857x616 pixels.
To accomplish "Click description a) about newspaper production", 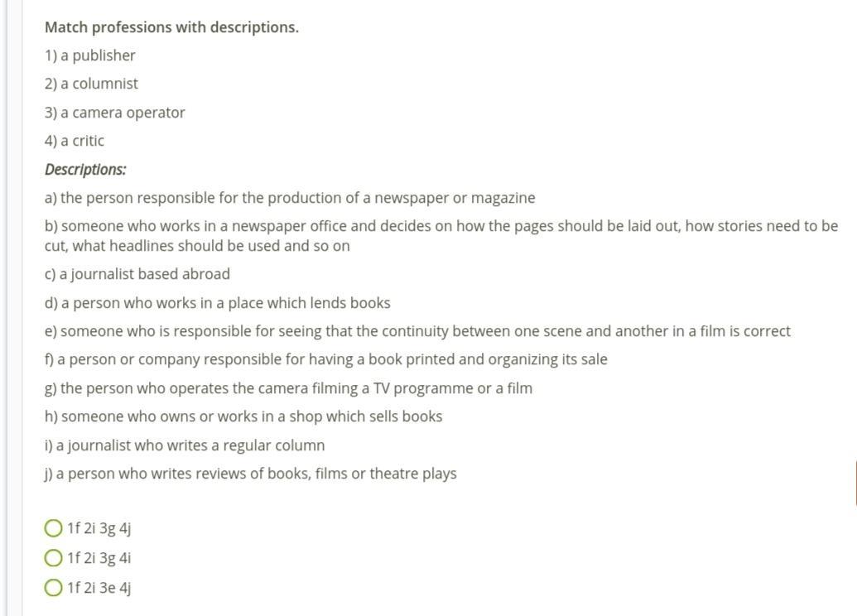I will (290, 198).
